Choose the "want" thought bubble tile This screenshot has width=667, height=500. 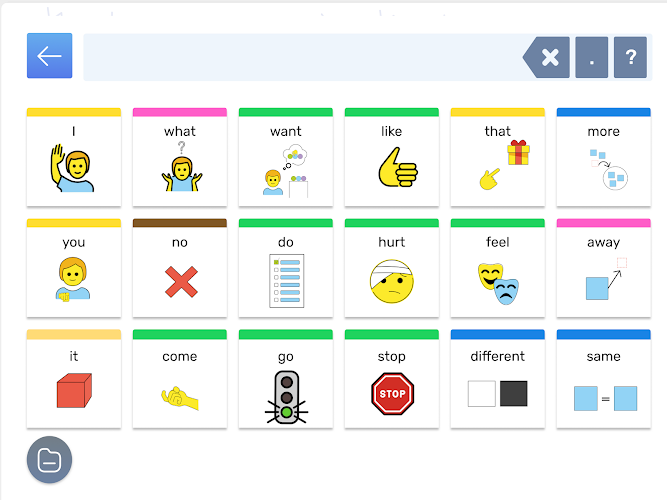[285, 157]
